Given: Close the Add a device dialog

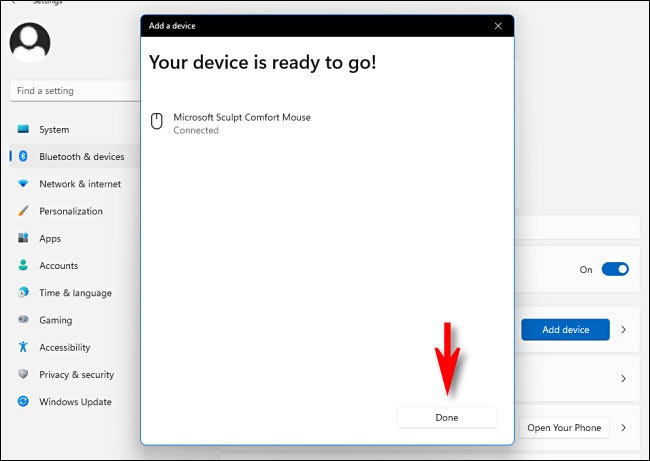Looking at the screenshot, I should 498,26.
